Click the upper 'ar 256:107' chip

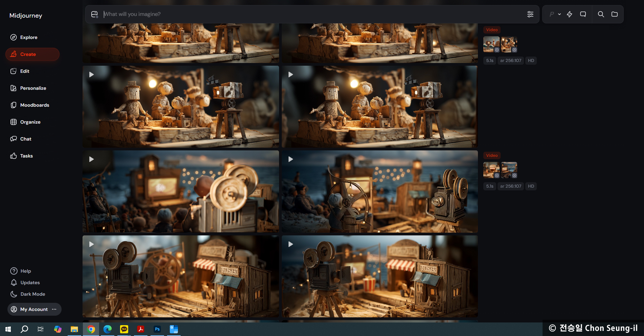(x=511, y=61)
